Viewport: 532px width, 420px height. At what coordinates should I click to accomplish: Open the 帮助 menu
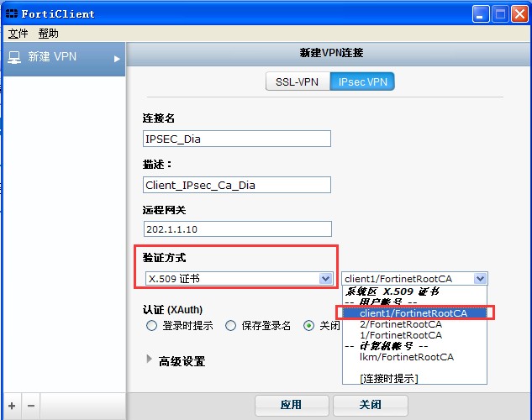coord(49,34)
